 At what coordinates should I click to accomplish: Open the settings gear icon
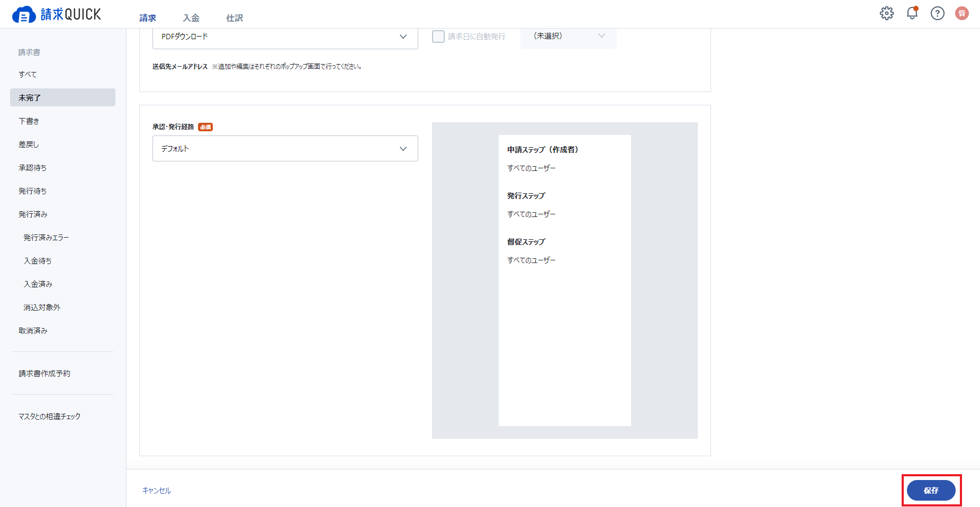coord(887,13)
